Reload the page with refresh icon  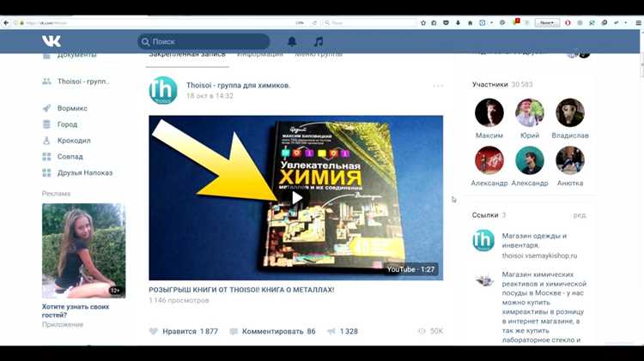(314, 23)
